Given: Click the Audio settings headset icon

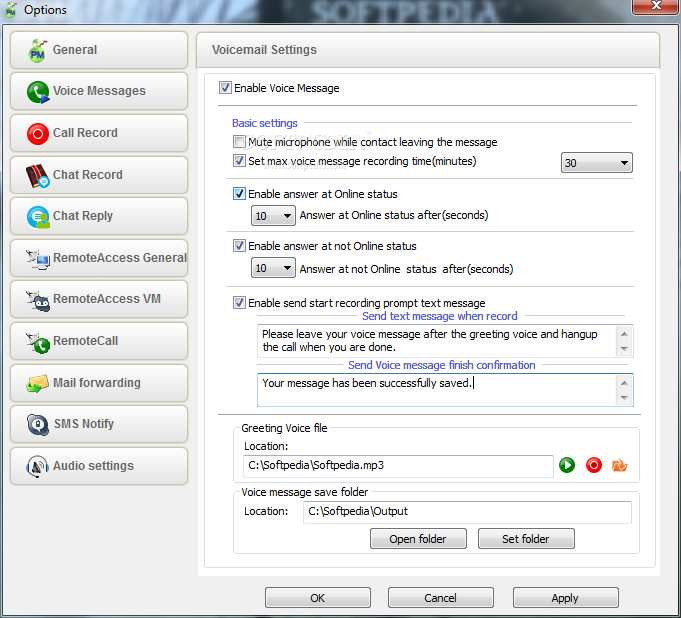Looking at the screenshot, I should (37, 466).
